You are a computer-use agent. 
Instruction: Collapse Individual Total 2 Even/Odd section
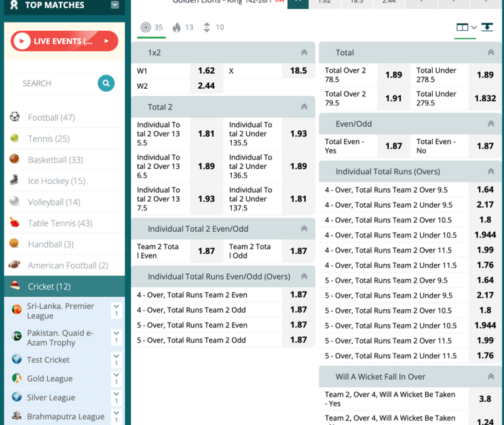(x=304, y=229)
